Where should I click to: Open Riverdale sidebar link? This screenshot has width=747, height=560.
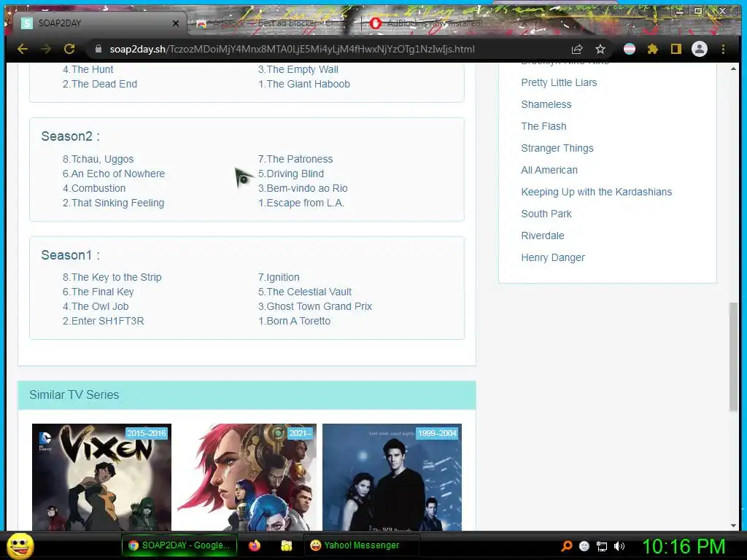(543, 236)
